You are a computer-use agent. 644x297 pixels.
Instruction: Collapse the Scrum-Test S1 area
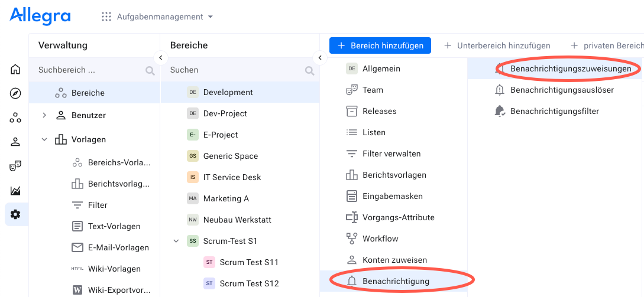click(x=176, y=241)
